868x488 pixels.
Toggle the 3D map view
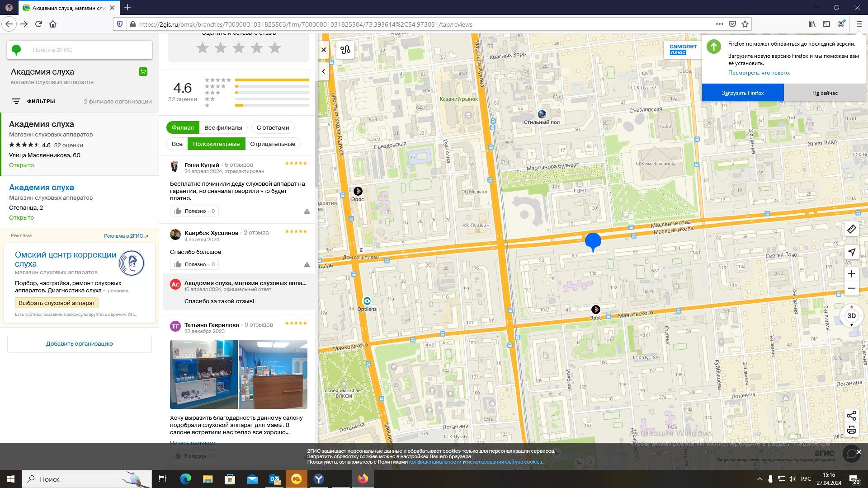click(851, 316)
